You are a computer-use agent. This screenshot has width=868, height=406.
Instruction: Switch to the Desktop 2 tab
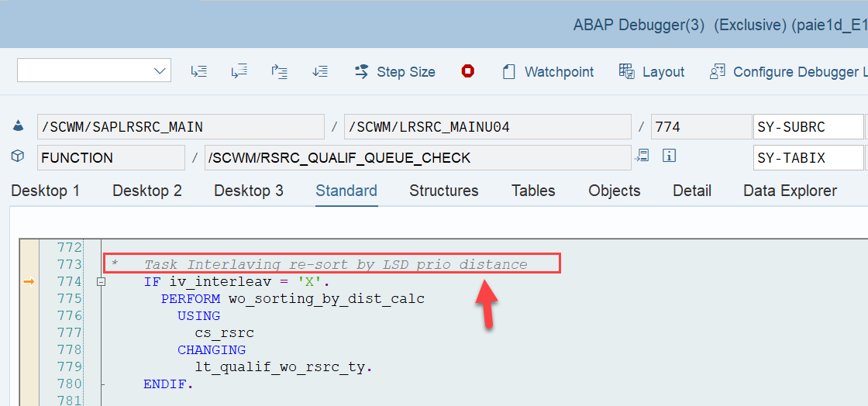coord(146,191)
